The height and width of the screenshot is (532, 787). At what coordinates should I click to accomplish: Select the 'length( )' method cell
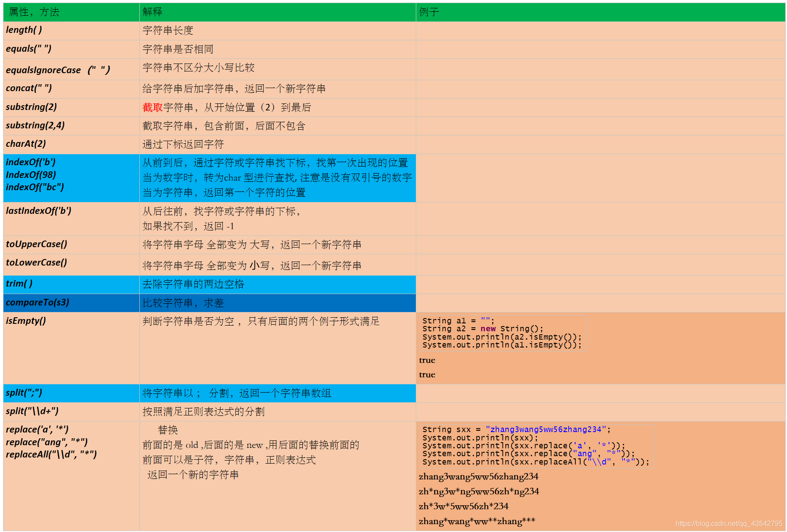tap(71, 31)
